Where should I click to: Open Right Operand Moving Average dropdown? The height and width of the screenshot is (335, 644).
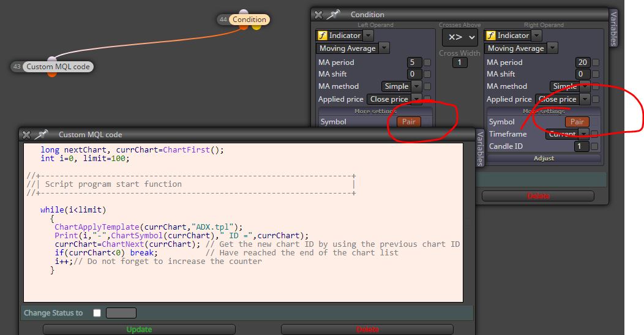(x=552, y=48)
